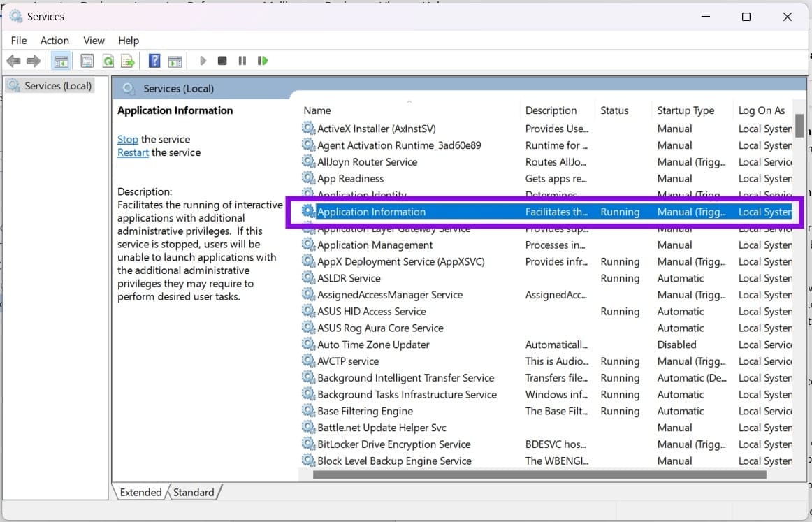This screenshot has height=522, width=812.
Task: Click the Refresh toolbar icon
Action: [x=108, y=61]
